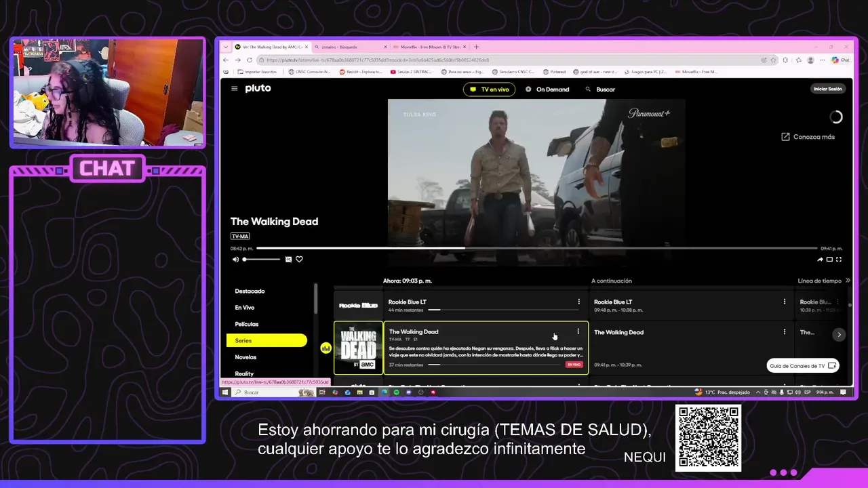Screen dimensions: 868x488
Task: Open picture-in-picture mini player
Action: [x=829, y=260]
